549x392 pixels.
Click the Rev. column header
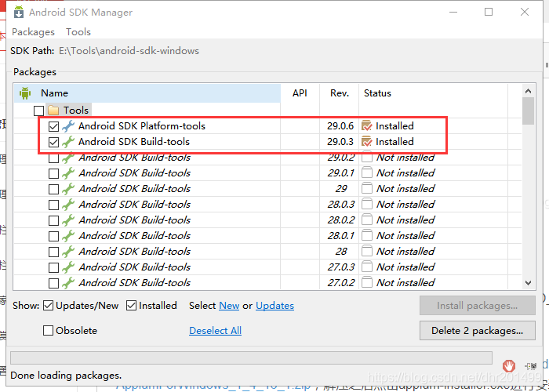(340, 93)
